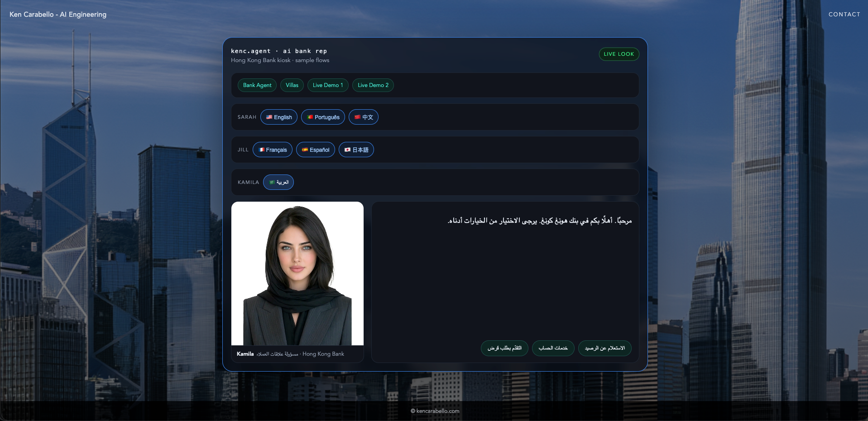Select English language for Sarah
Screen dimensions: 868x421
(x=279, y=117)
